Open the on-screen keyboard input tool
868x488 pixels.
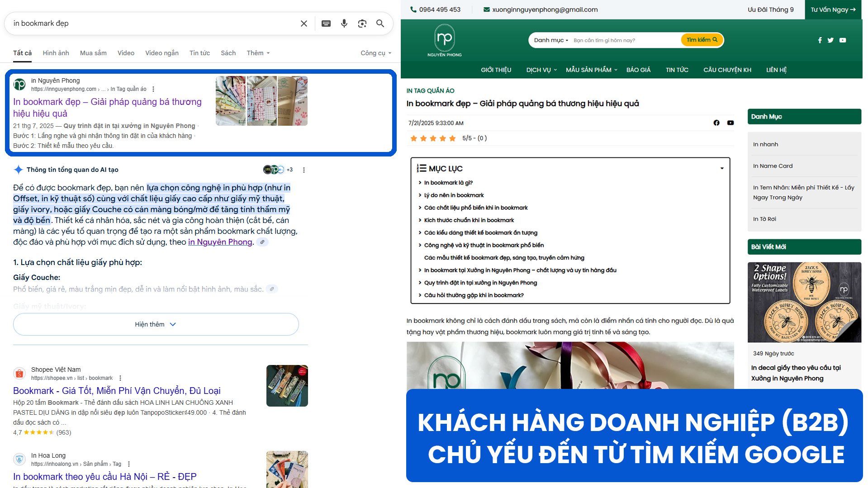[326, 24]
